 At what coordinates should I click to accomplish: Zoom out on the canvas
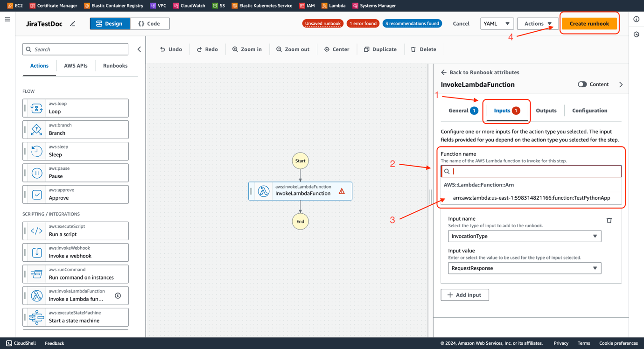coord(293,49)
